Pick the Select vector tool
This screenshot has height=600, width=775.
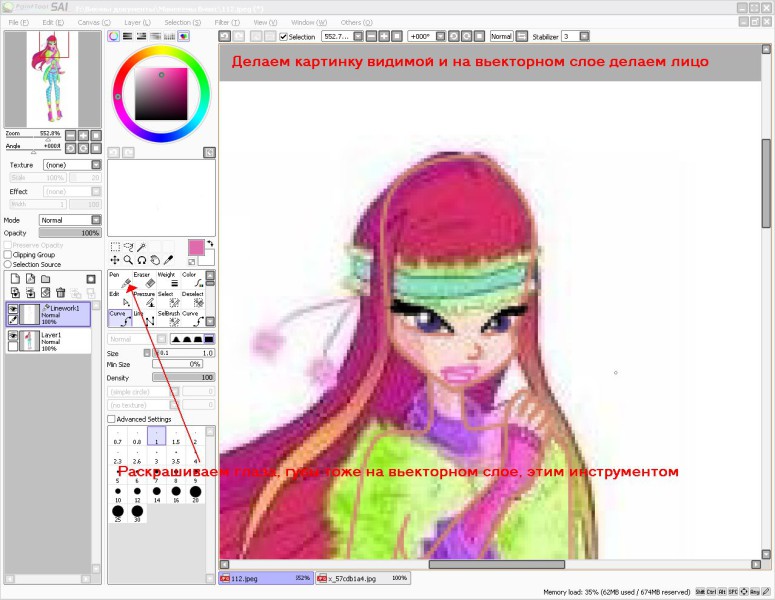[x=169, y=299]
